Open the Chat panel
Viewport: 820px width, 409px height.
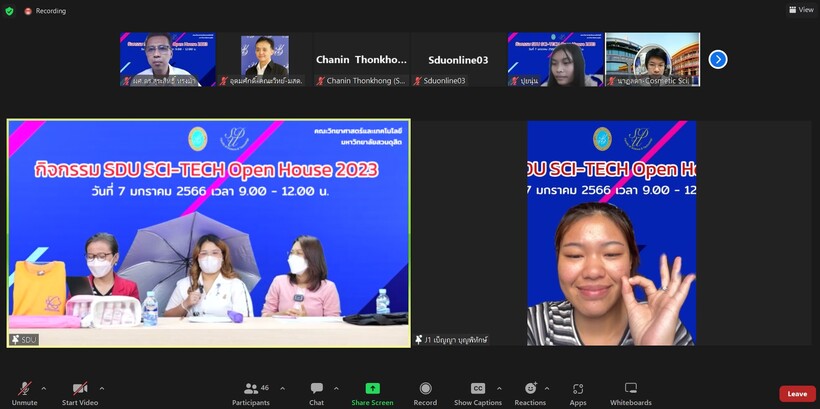[316, 393]
